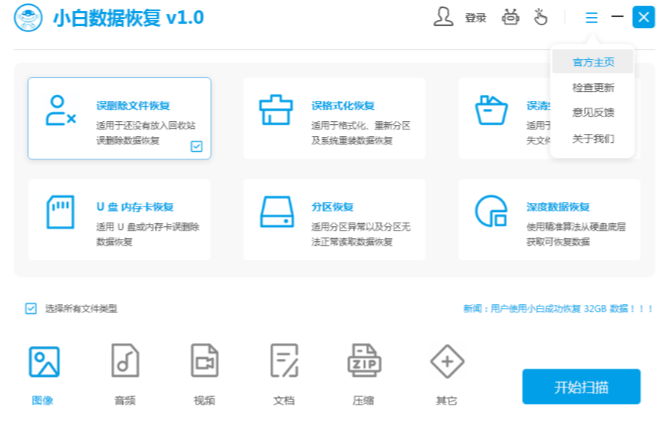Image resolution: width=662 pixels, height=422 pixels.
Task: Click the hand pointer icon in title bar
Action: click(541, 17)
